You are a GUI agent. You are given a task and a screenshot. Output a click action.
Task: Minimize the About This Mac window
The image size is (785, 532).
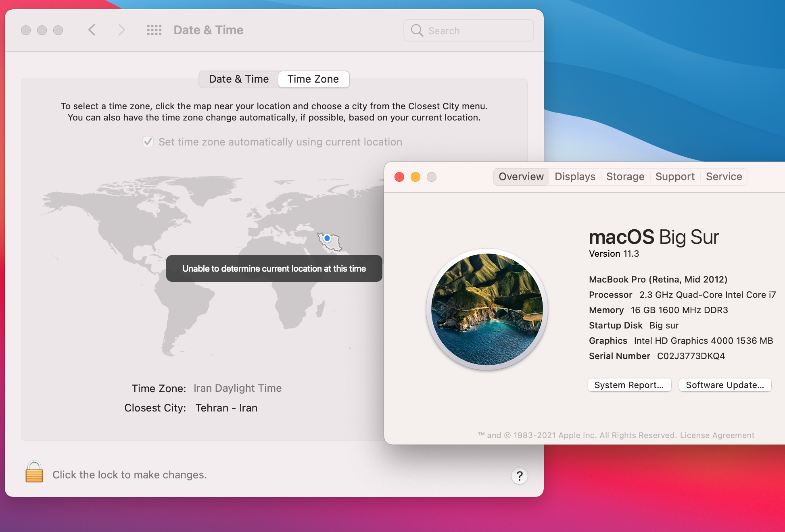(x=415, y=177)
